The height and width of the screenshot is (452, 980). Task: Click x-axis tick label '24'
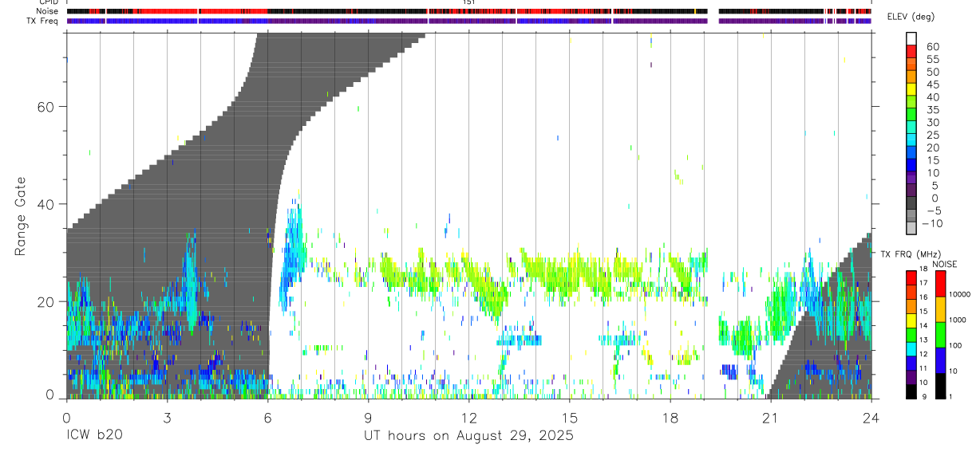(x=871, y=417)
